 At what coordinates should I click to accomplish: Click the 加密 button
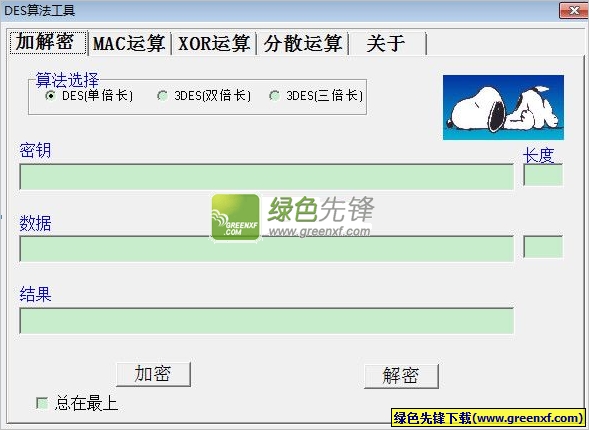(x=153, y=374)
